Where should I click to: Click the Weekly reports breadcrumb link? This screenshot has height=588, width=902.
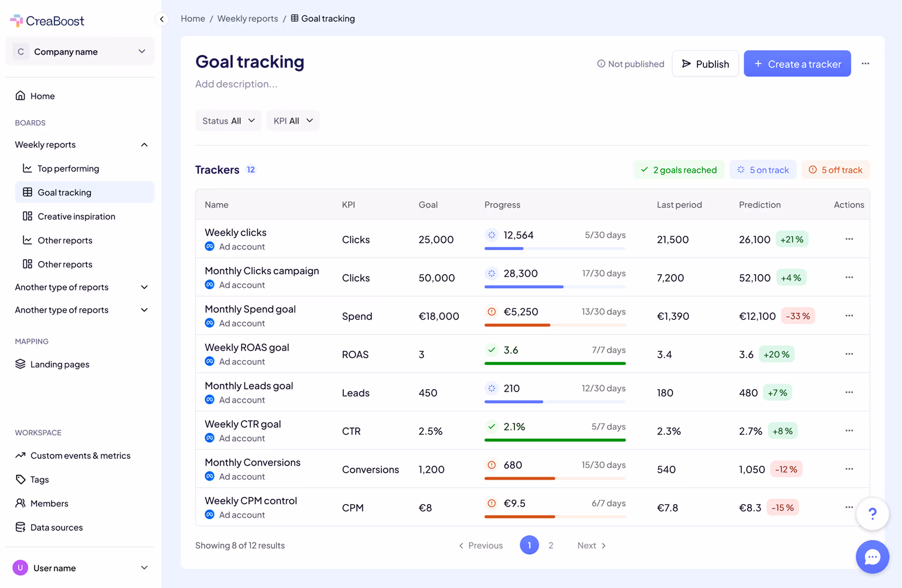(247, 18)
